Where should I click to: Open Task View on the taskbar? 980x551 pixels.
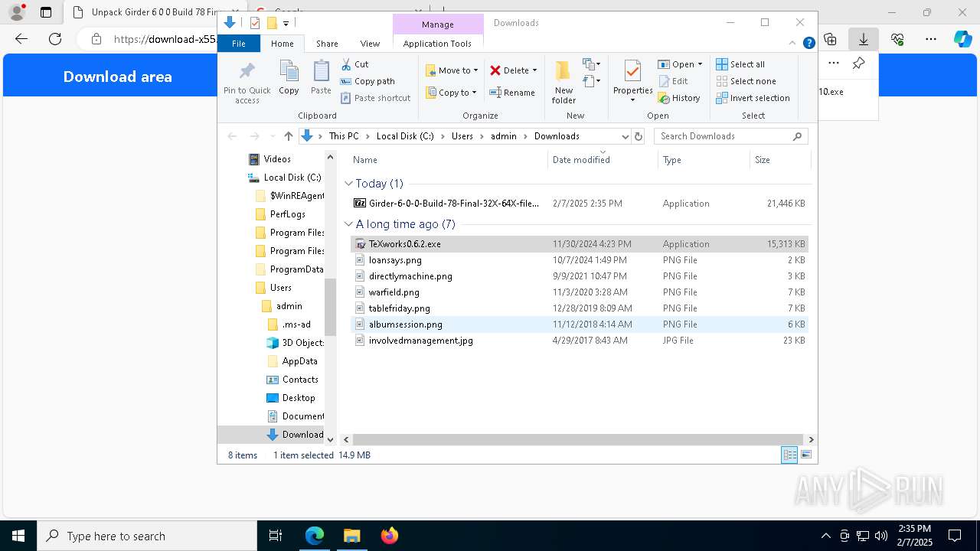(x=276, y=536)
